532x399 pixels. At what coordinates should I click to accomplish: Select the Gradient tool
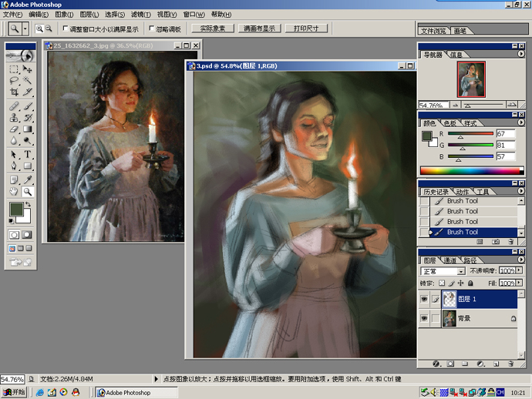(27, 129)
